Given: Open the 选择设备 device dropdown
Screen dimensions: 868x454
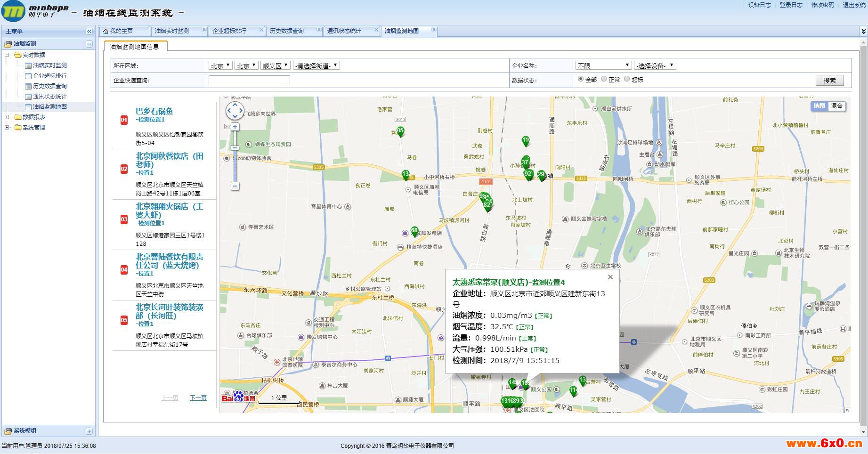Looking at the screenshot, I should pos(655,65).
